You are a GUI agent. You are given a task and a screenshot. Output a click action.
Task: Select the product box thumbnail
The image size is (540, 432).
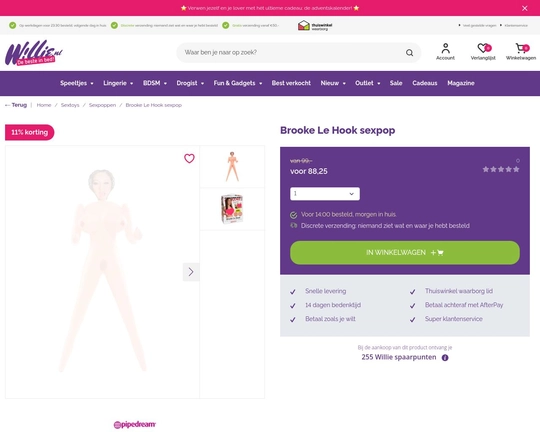tap(232, 209)
